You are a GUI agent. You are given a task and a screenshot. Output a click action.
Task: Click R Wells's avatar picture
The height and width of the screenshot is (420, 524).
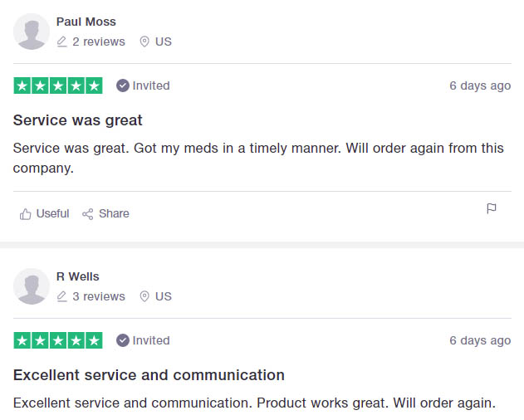(x=32, y=286)
